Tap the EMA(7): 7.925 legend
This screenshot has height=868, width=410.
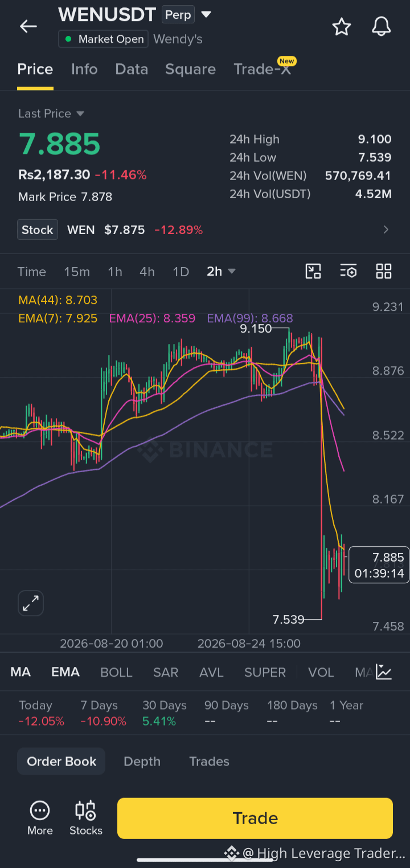point(58,318)
